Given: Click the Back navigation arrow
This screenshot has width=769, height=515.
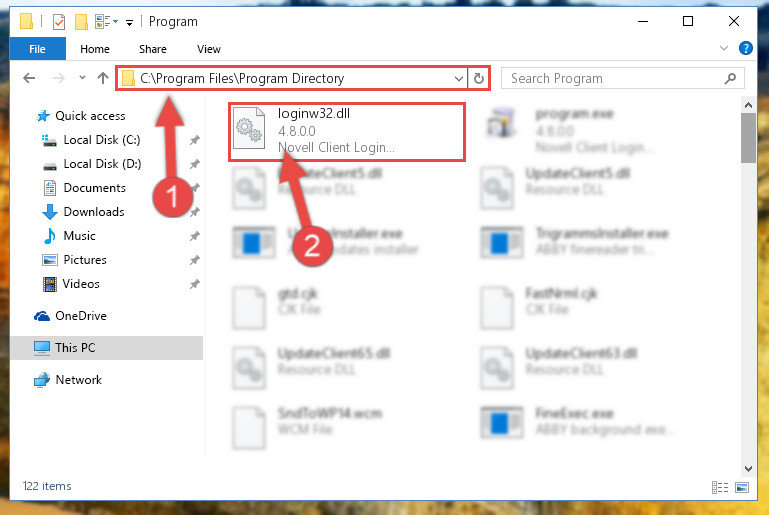Looking at the screenshot, I should [29, 78].
